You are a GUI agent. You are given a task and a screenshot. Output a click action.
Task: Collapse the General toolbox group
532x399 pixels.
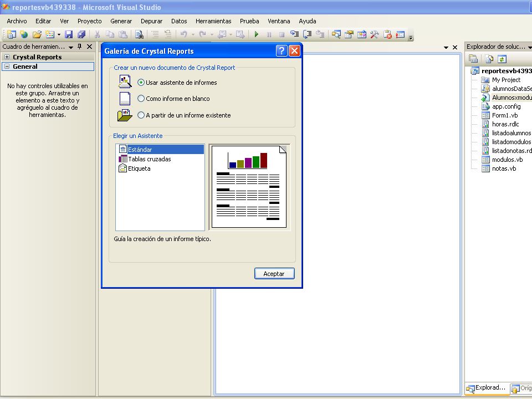7,66
